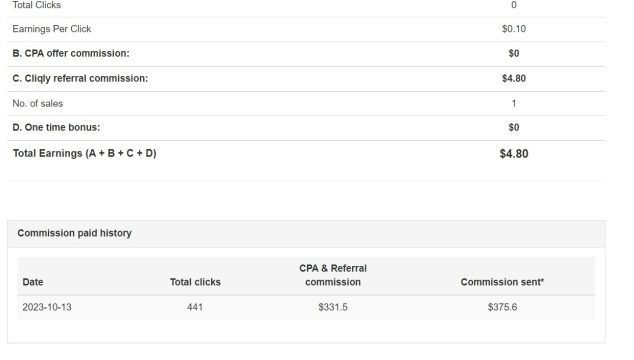
Task: Click the Commission paid history header
Action: (74, 233)
